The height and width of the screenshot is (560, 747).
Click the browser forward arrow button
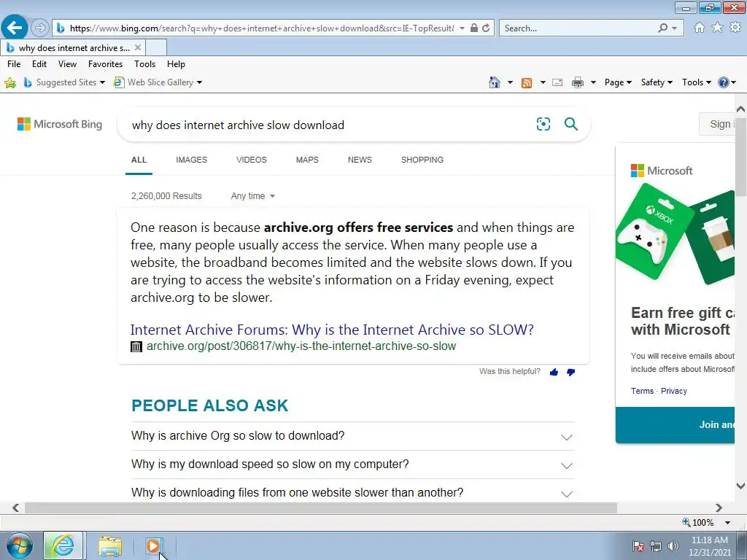point(40,28)
